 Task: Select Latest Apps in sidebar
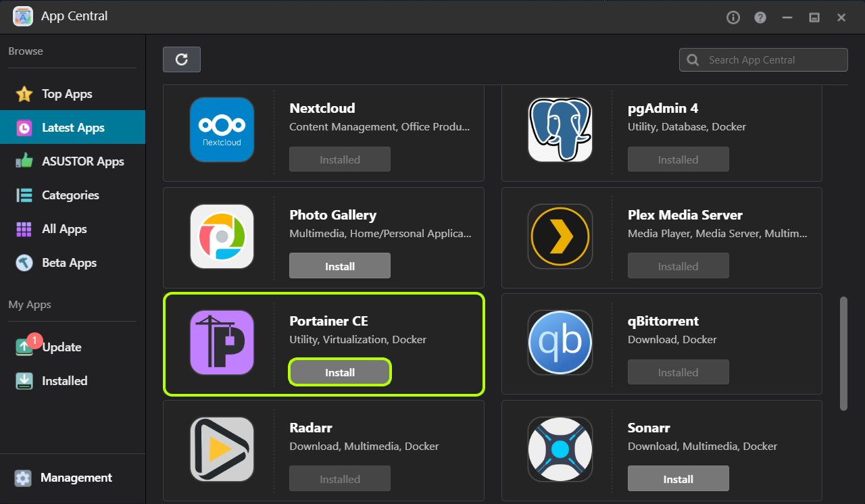click(x=72, y=128)
